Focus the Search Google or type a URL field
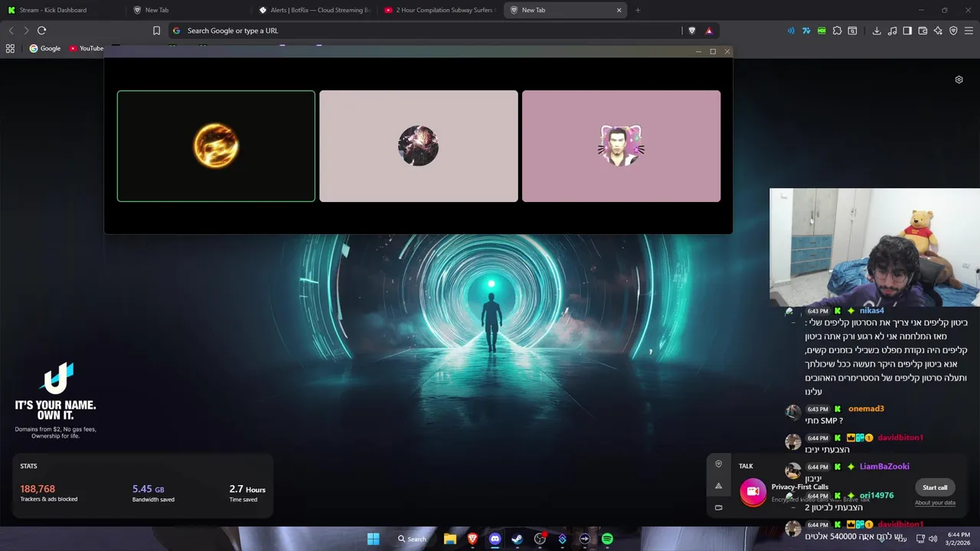Screen dimensions: 980x551 point(425,31)
